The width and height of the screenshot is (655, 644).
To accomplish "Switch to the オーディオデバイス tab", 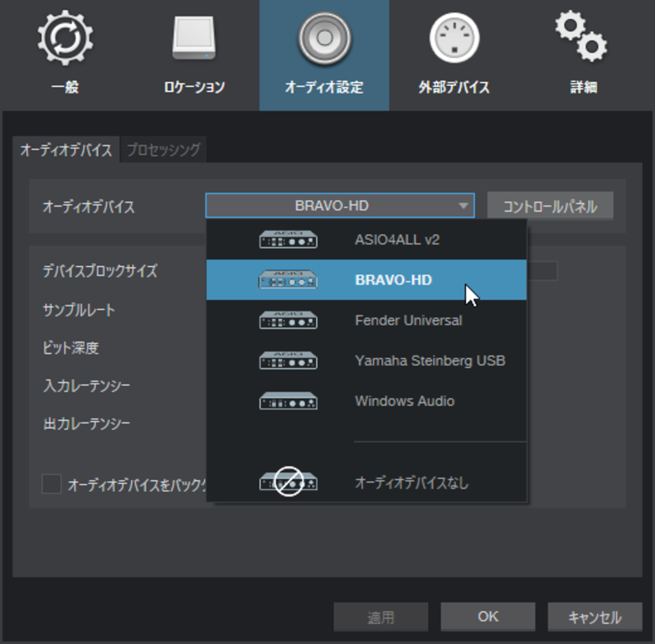I will (x=66, y=150).
